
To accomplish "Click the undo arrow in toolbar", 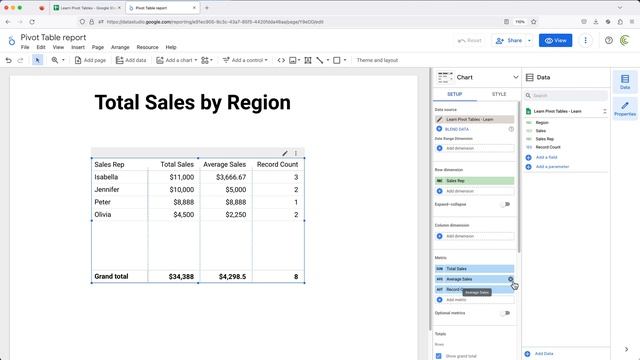I will [x=8, y=60].
